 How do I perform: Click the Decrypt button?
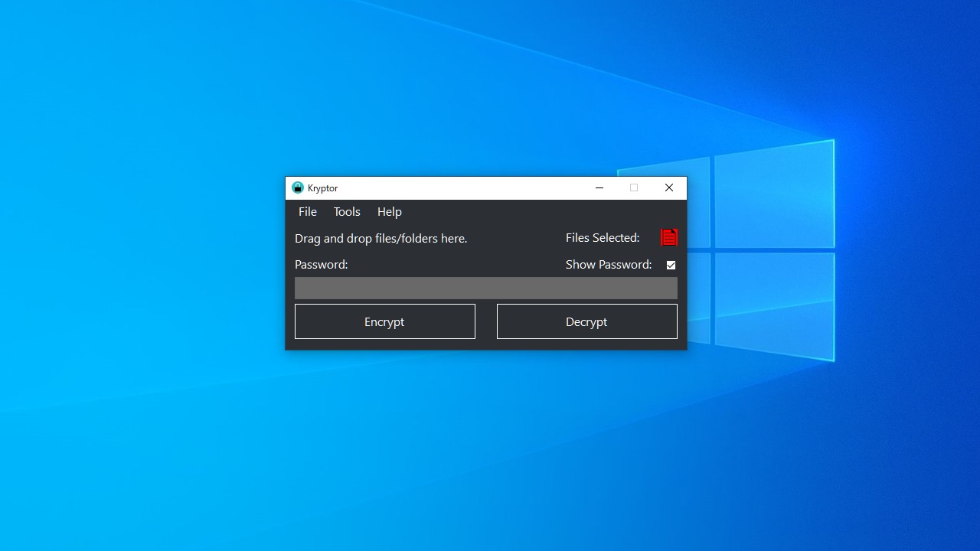point(587,321)
